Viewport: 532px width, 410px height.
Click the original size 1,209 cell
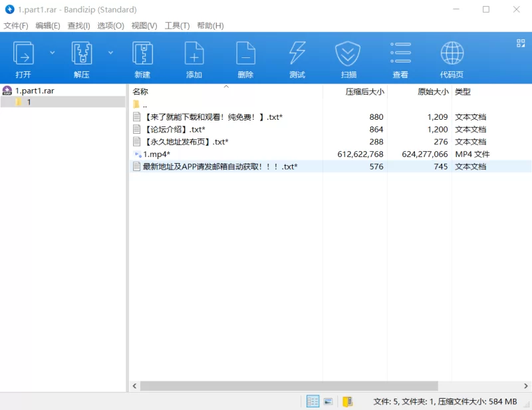[x=438, y=117]
